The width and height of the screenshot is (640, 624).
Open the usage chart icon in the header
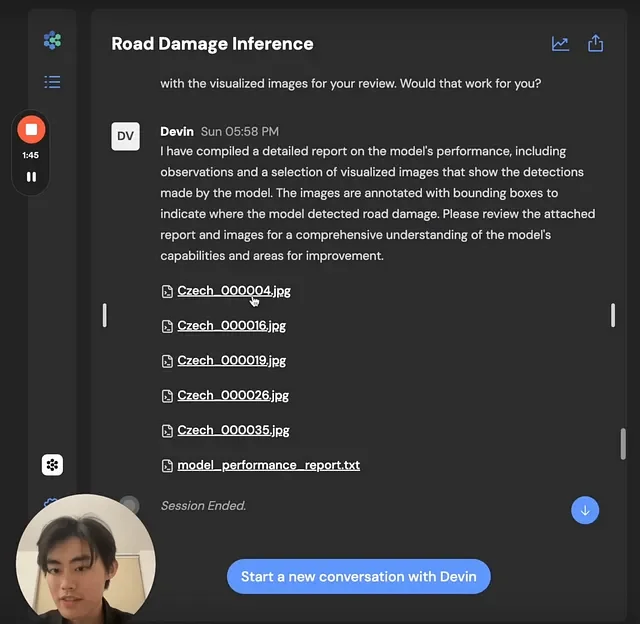[560, 44]
